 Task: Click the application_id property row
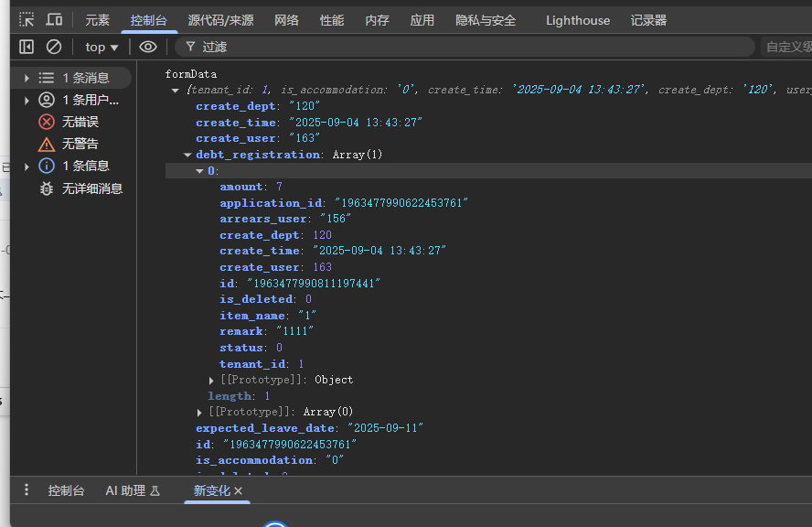tap(344, 202)
